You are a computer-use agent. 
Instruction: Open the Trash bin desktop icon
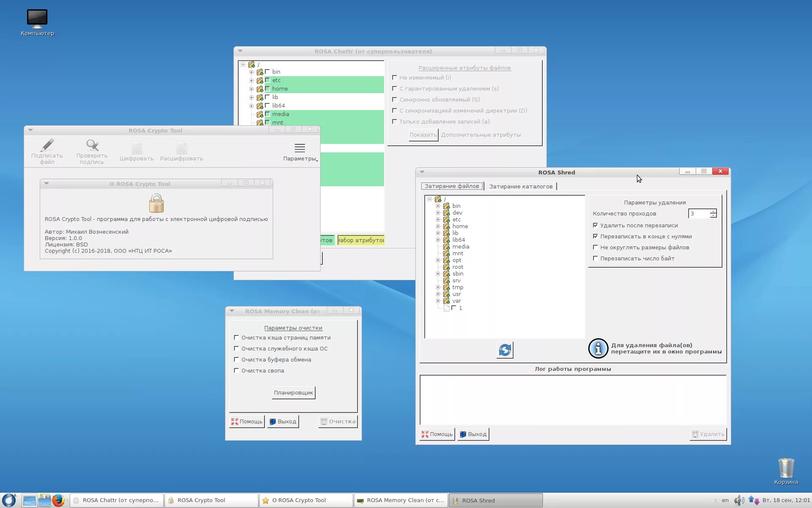point(786,468)
